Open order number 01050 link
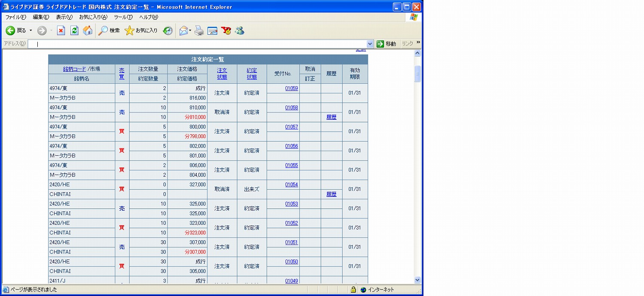 point(292,262)
